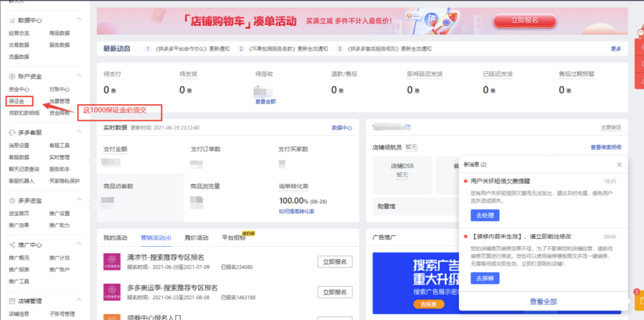Click the 主营类目 label

click(x=611, y=128)
